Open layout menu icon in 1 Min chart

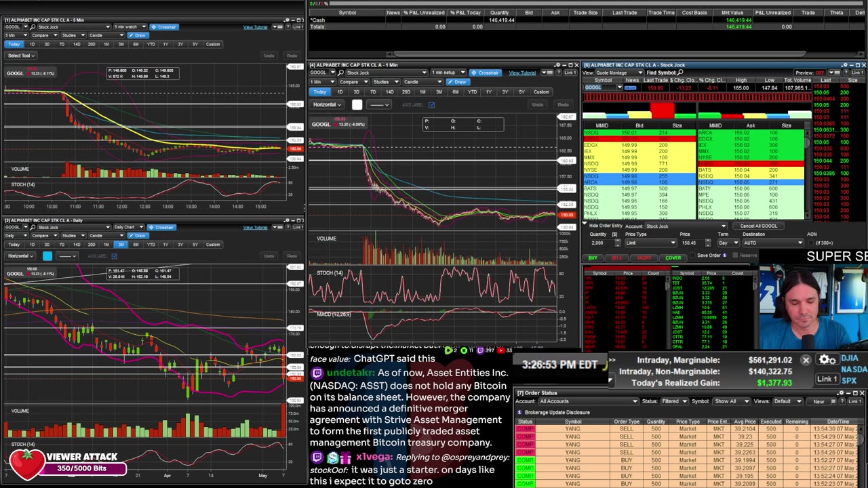coord(547,73)
